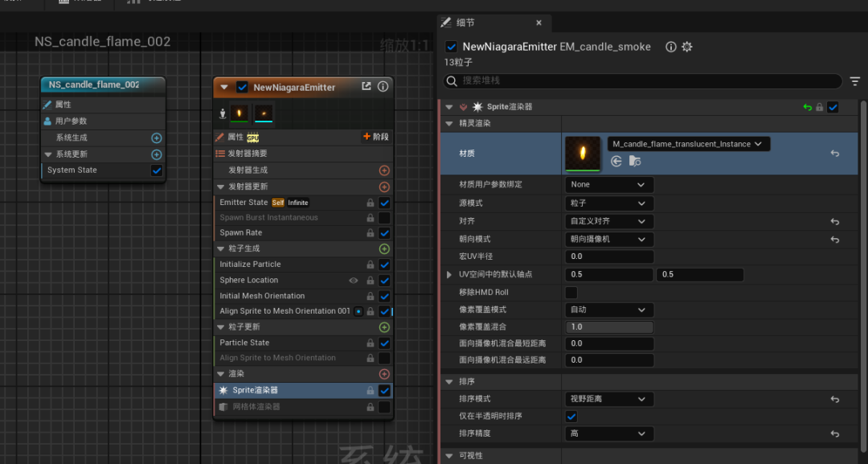This screenshot has height=464, width=868.
Task: Reset 材质 to default arrow
Action: [835, 154]
